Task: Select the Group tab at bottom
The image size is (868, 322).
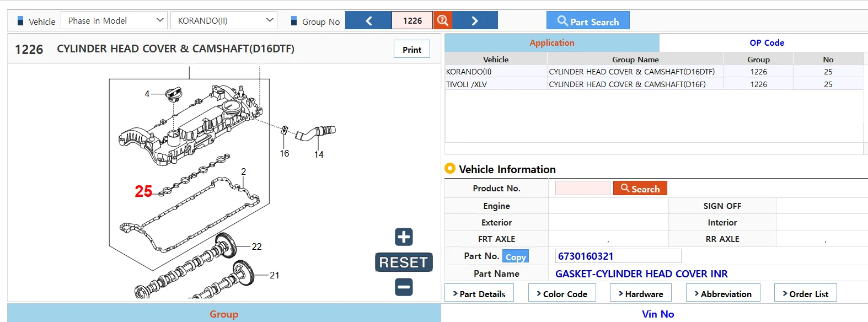Action: pyautogui.click(x=224, y=313)
